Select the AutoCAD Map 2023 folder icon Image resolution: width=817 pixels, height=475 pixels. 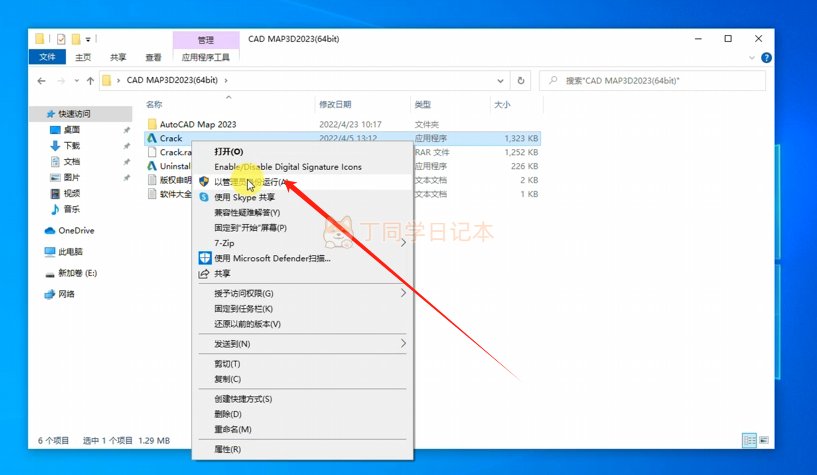[x=152, y=124]
